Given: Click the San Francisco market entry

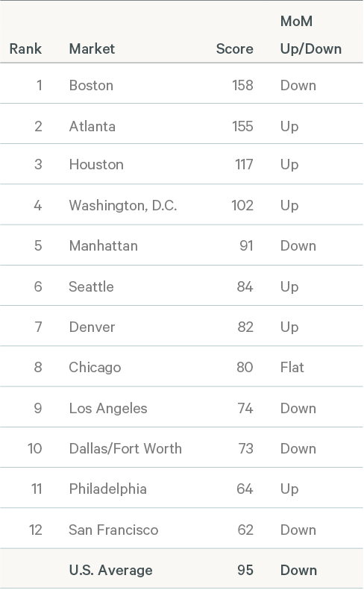Looking at the screenshot, I should pyautogui.click(x=113, y=530).
